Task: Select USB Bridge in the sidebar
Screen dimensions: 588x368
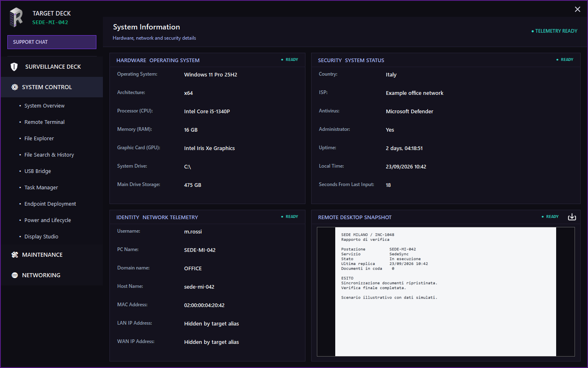Action: click(x=38, y=171)
